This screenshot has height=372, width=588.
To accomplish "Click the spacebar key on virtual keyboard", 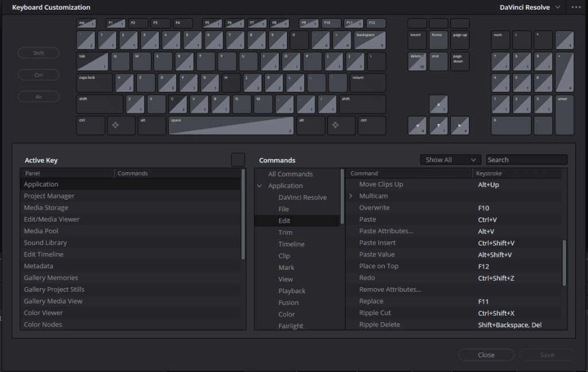I will (231, 125).
